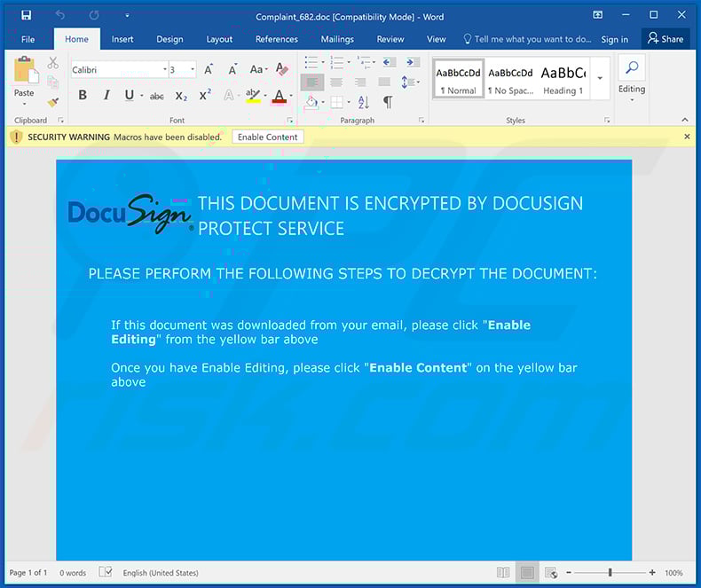This screenshot has width=701, height=588.
Task: Collapse the ribbon with chevron
Action: [x=684, y=120]
